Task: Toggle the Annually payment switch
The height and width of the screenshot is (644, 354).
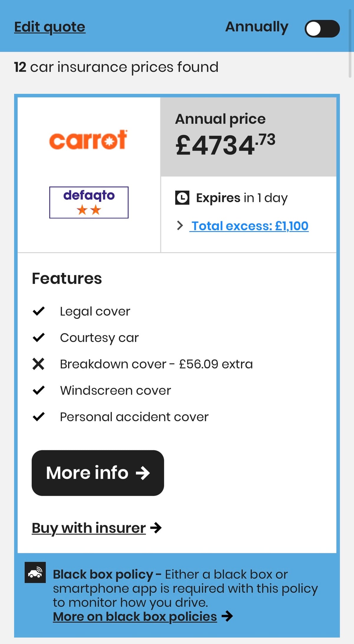Action: (322, 29)
